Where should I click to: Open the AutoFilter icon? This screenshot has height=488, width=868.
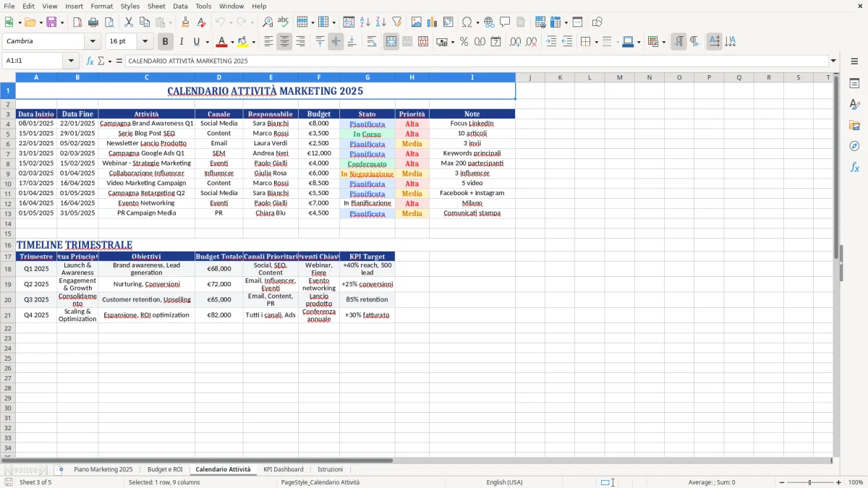(396, 22)
